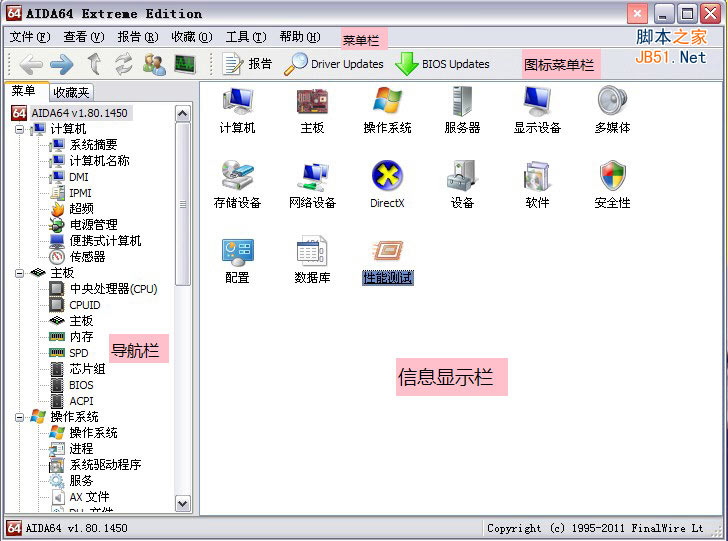728x541 pixels.
Task: Go forward with the blue right arrow icon
Action: pos(62,64)
